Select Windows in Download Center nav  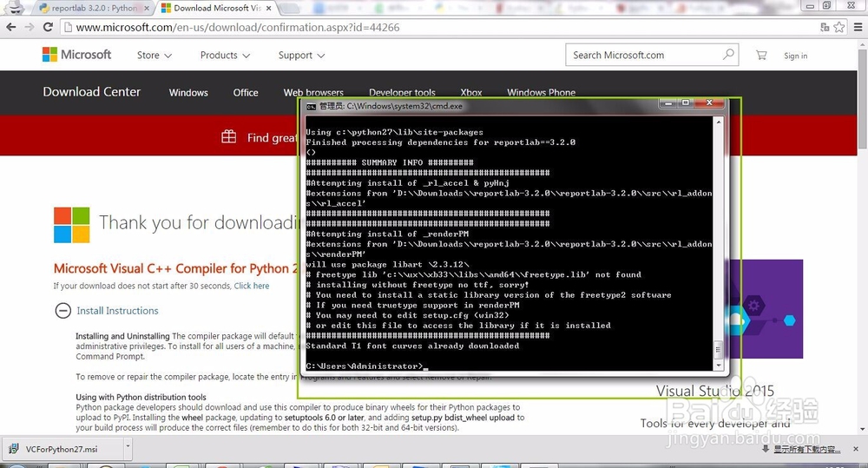(x=188, y=93)
